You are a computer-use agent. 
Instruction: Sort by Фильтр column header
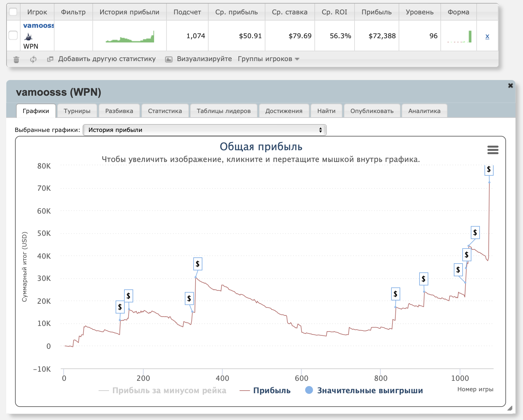coord(73,12)
